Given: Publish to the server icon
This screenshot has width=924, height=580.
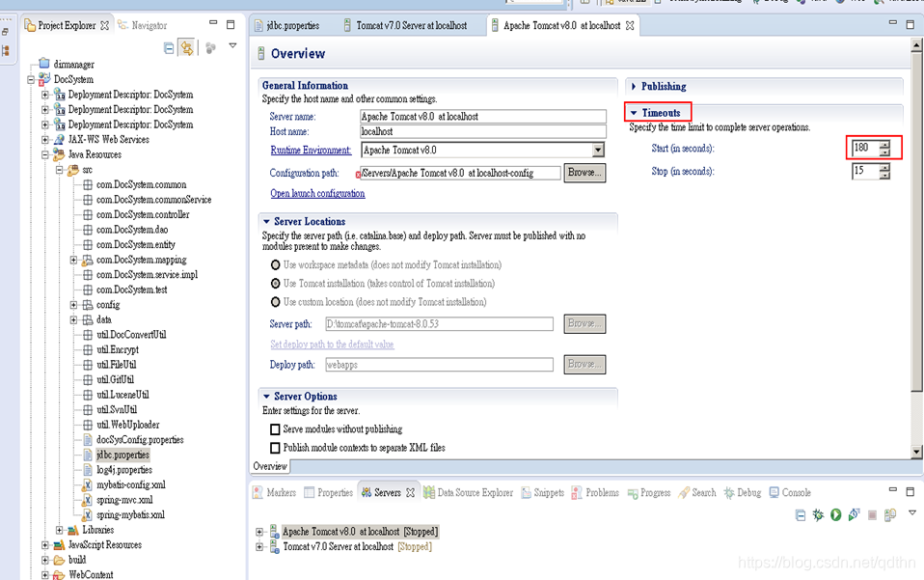Looking at the screenshot, I should point(890,515).
